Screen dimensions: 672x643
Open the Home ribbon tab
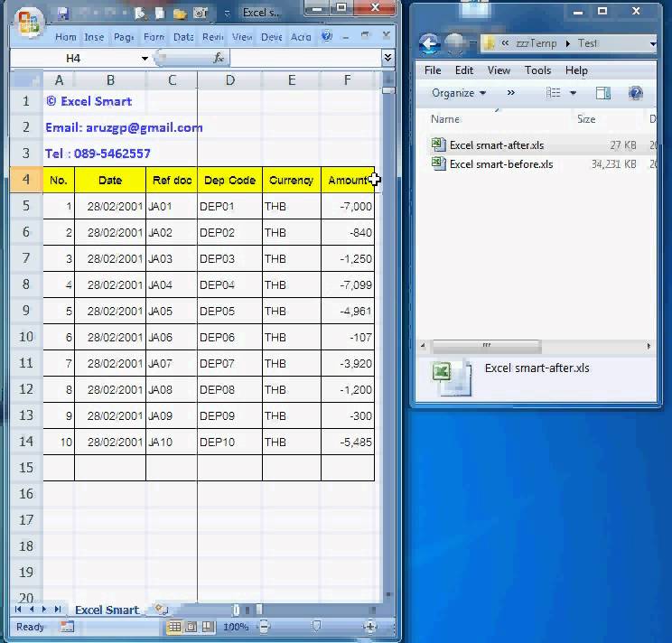tap(66, 37)
